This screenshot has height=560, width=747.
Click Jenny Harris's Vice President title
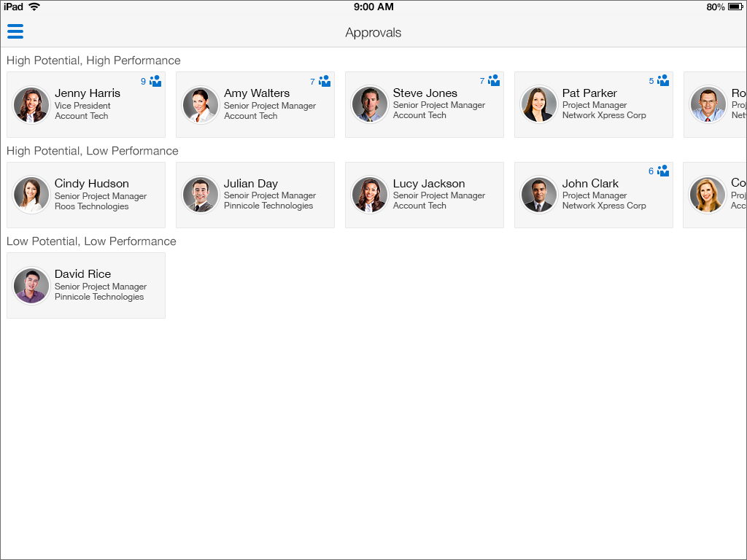click(x=82, y=106)
